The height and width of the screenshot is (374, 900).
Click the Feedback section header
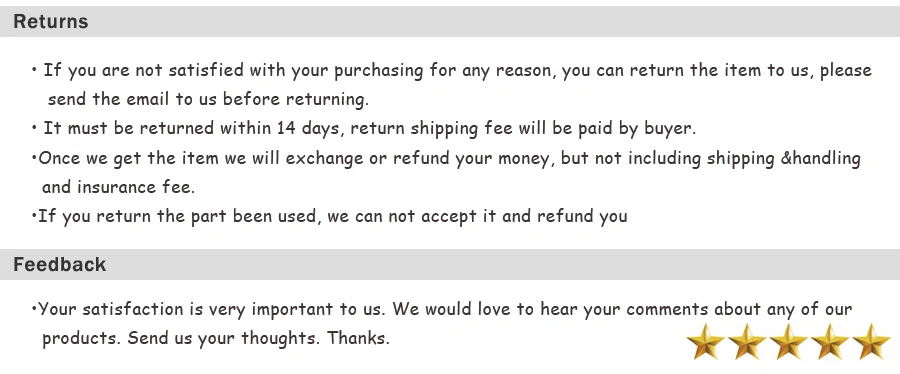(x=450, y=264)
